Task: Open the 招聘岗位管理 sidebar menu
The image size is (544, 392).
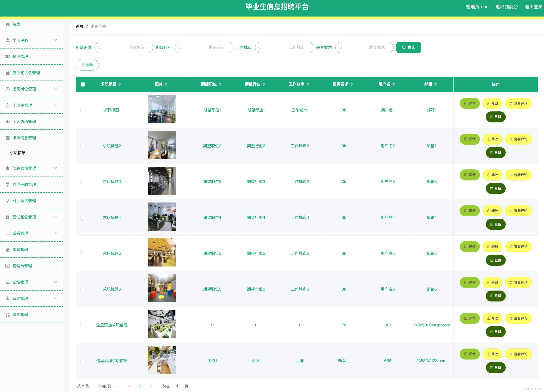Action: [x=31, y=89]
